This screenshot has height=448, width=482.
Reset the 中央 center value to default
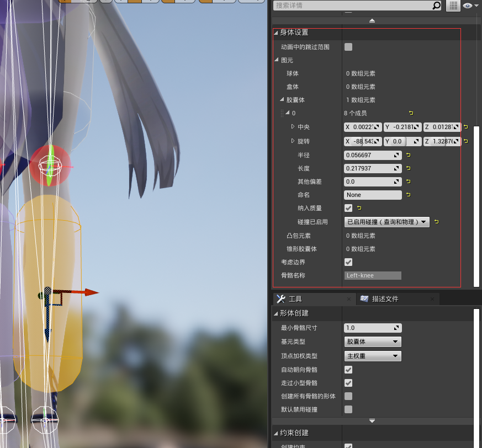pyautogui.click(x=465, y=126)
